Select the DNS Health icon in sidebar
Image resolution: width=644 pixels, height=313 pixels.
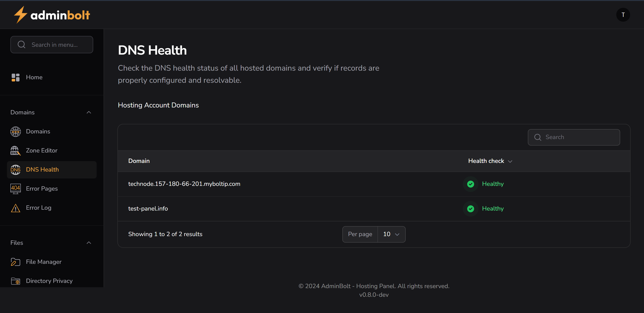tap(15, 170)
